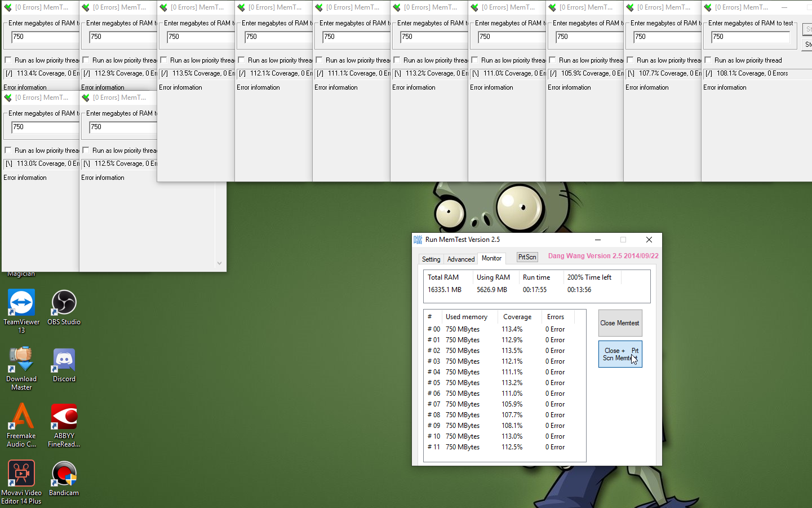Select the Download Master desktop icon
Image resolution: width=812 pixels, height=508 pixels.
pyautogui.click(x=21, y=368)
